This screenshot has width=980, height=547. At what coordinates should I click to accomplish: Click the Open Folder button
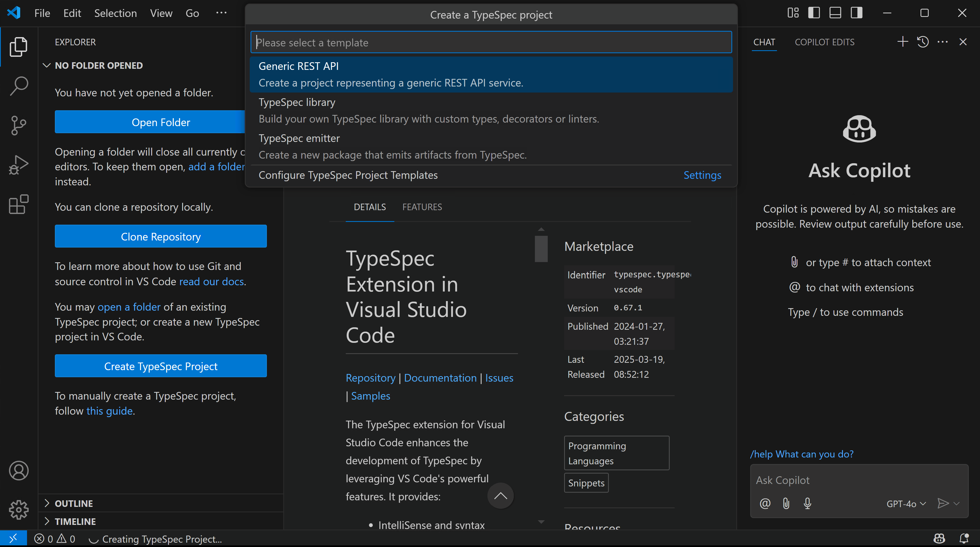pos(150,122)
